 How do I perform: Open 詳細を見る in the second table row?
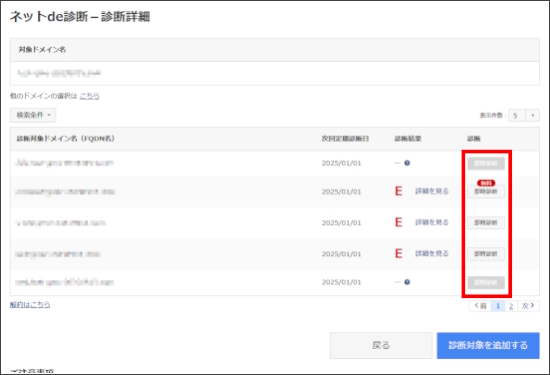(x=432, y=191)
